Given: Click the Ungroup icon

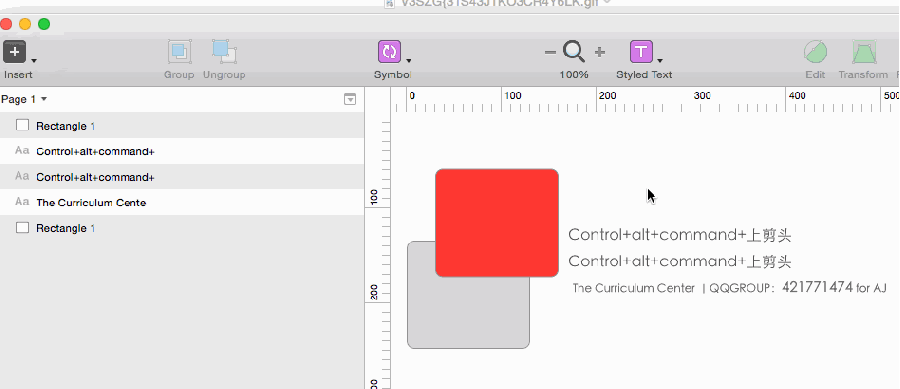Looking at the screenshot, I should [x=224, y=52].
